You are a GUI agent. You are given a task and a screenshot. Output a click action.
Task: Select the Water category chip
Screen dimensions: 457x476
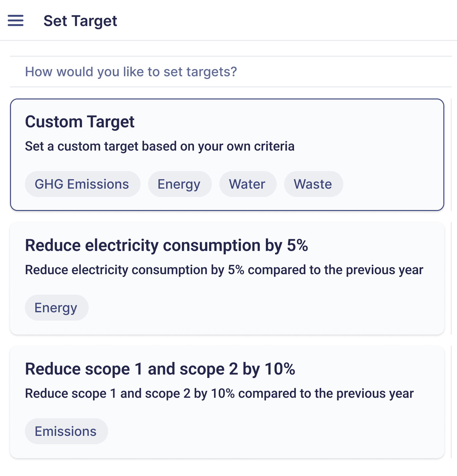[x=247, y=184]
